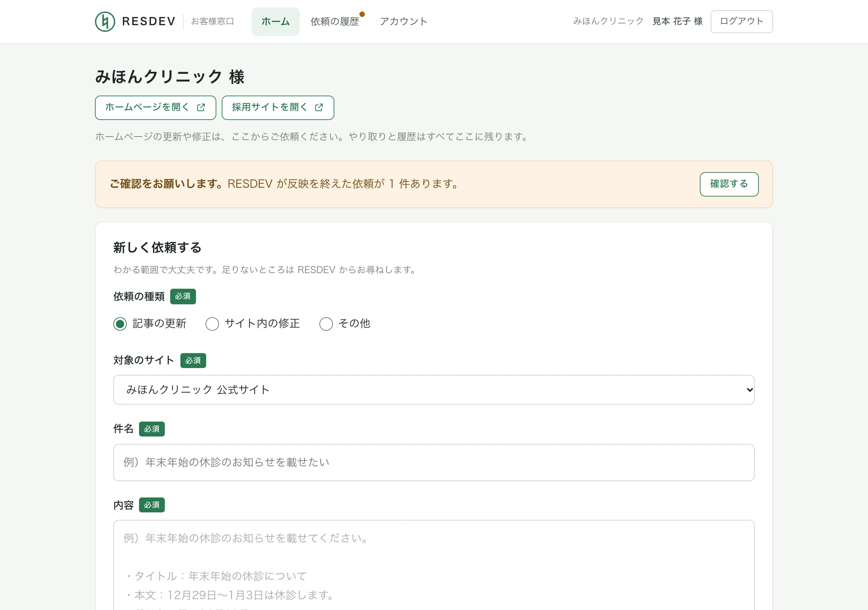Go to the ホーム tab
The height and width of the screenshot is (610, 868).
pyautogui.click(x=275, y=22)
